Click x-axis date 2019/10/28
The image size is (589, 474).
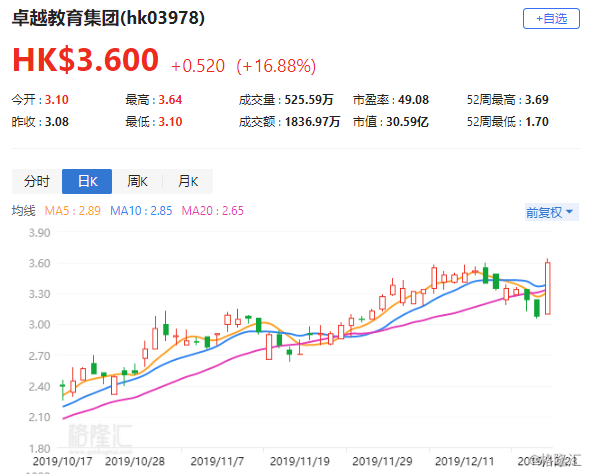coord(135,461)
